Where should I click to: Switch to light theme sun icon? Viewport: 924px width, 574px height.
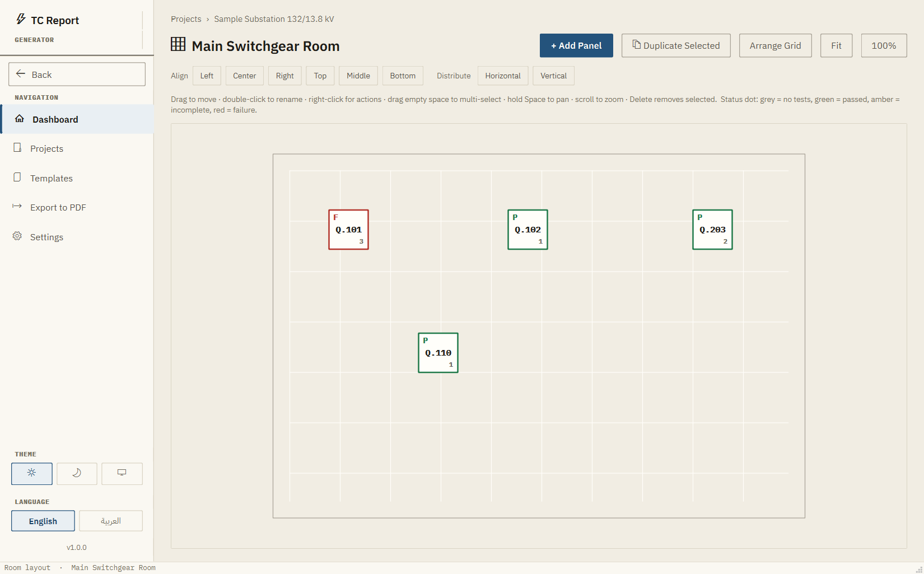[32, 473]
